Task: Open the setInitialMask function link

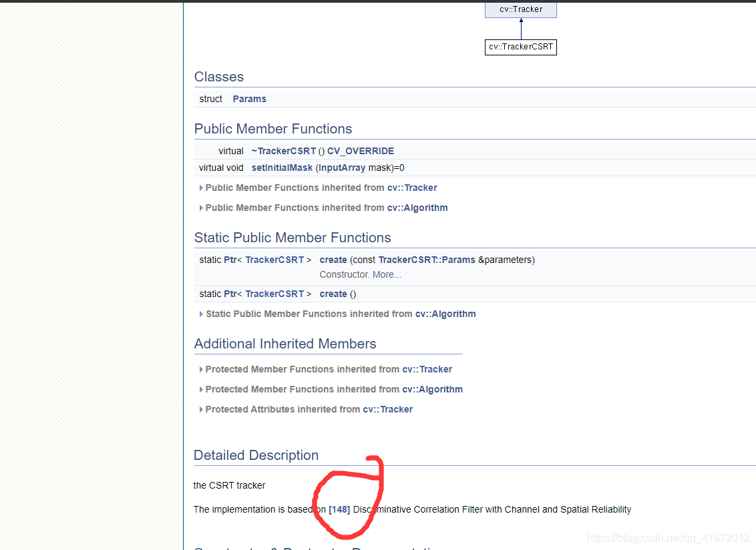Action: pos(282,168)
